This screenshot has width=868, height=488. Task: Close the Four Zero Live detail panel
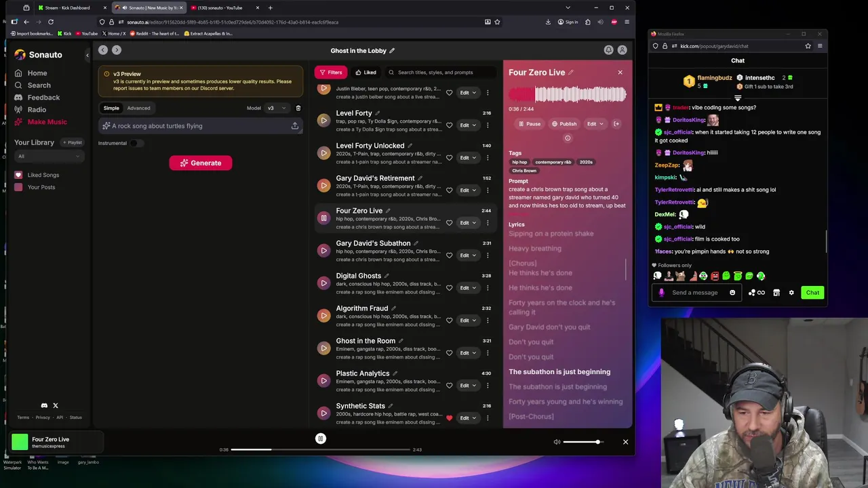point(620,73)
